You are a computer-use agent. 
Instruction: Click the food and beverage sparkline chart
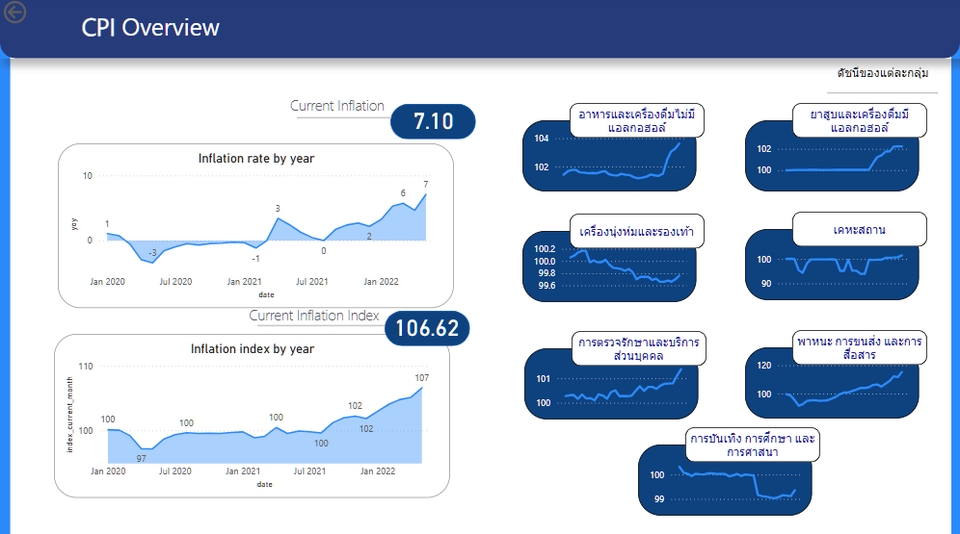[609, 156]
